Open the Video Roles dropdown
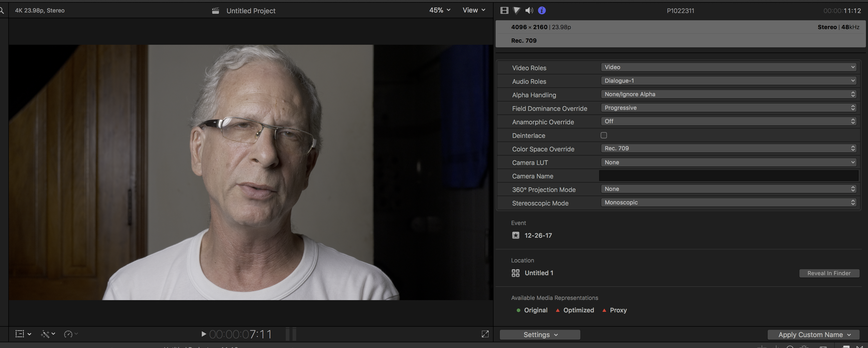Image resolution: width=868 pixels, height=348 pixels. 729,67
